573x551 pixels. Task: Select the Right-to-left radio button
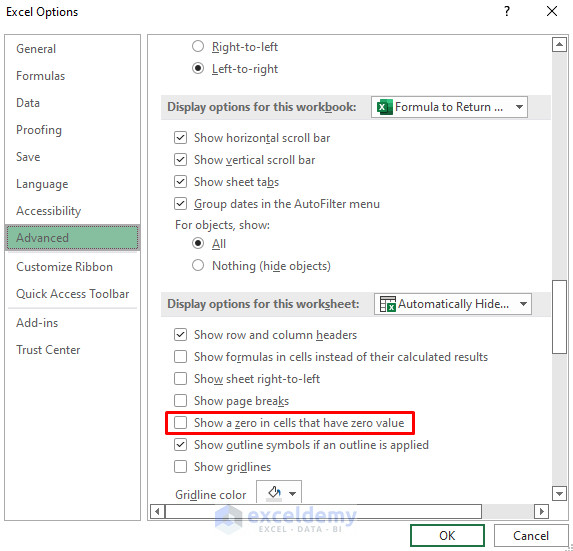(198, 46)
